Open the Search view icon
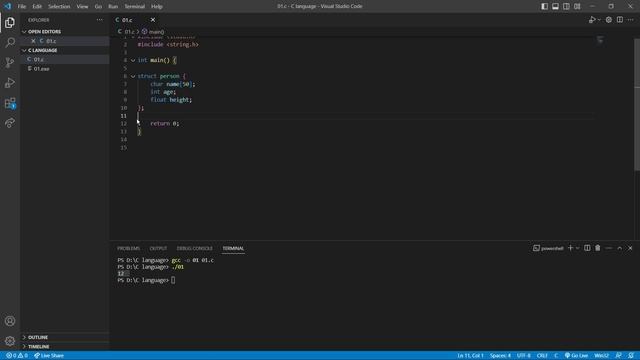This screenshot has width=640, height=360. pyautogui.click(x=10, y=42)
